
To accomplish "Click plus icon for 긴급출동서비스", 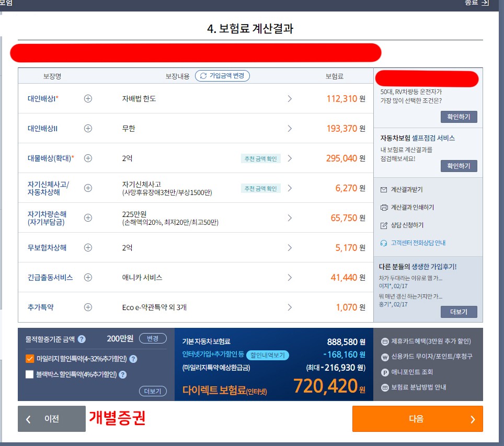I will (x=88, y=278).
